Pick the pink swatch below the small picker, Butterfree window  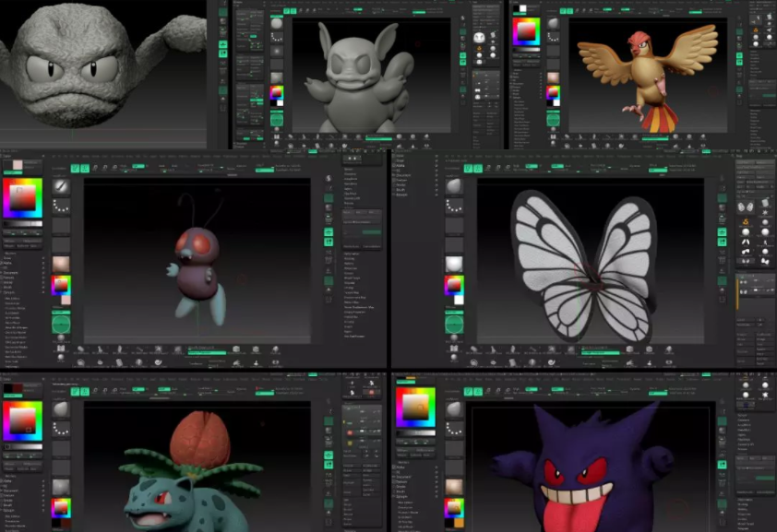click(66, 300)
